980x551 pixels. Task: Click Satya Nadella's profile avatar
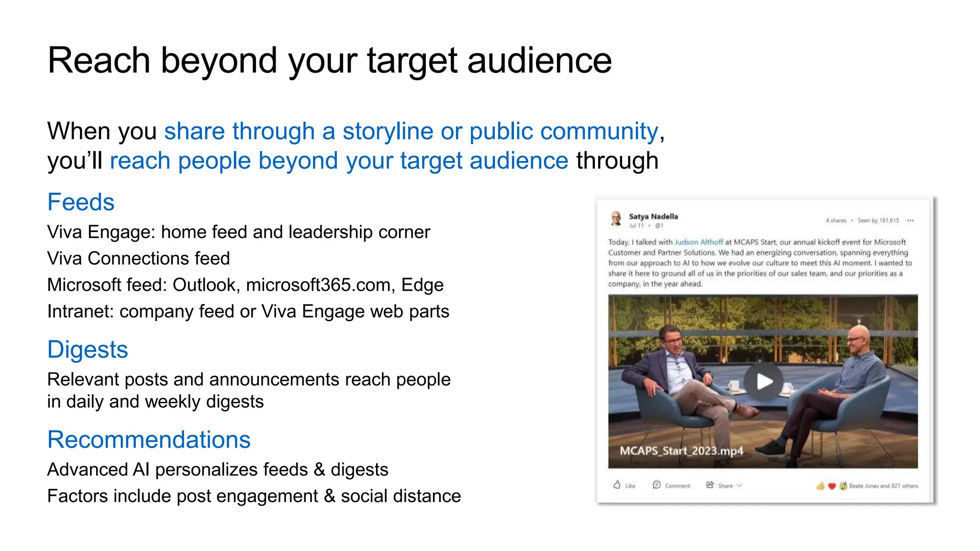click(x=616, y=219)
